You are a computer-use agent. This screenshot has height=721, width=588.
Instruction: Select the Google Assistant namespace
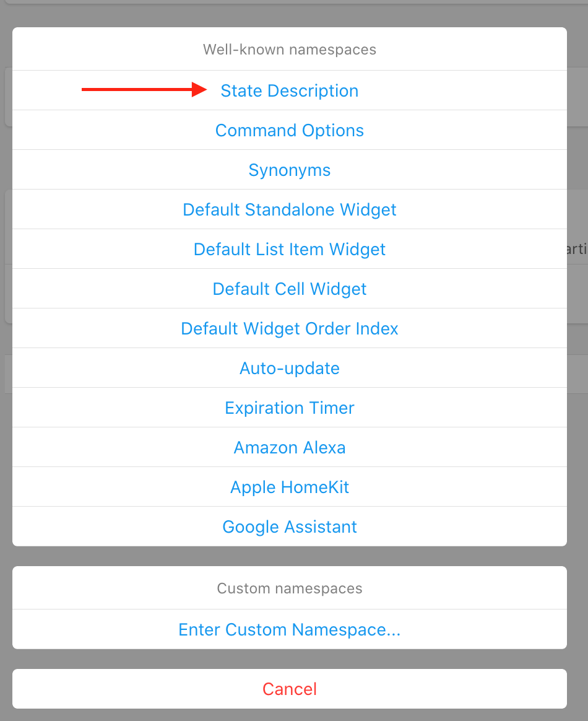(x=290, y=527)
